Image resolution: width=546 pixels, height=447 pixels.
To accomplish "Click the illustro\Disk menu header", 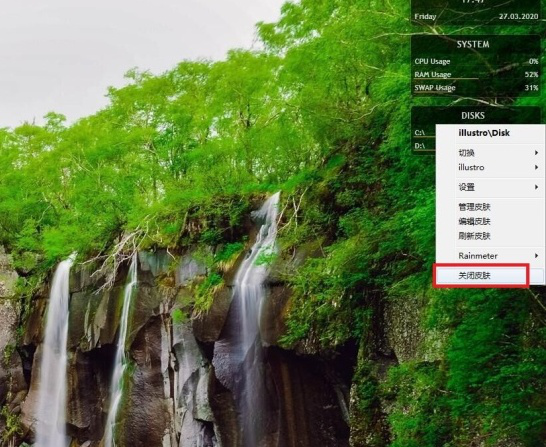I will [x=484, y=133].
